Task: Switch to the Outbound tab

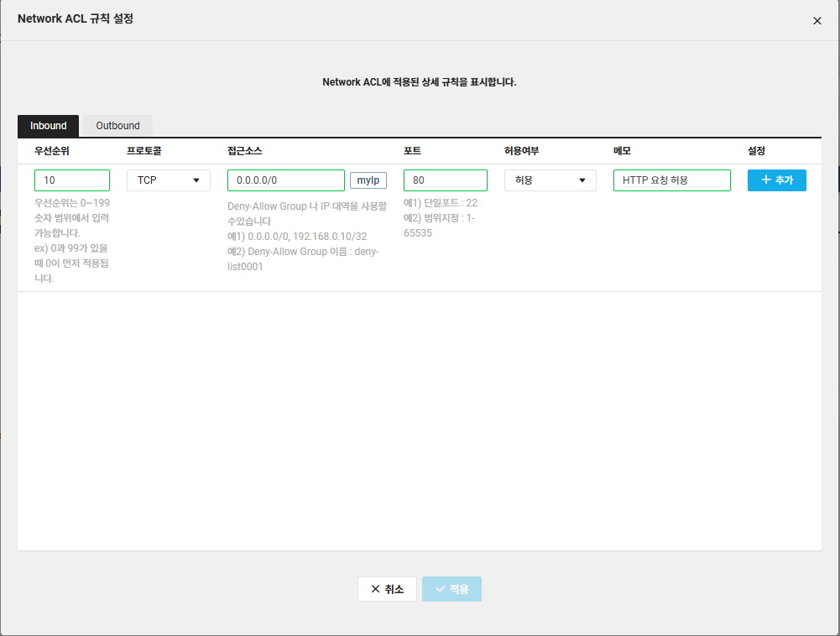Action: pos(117,126)
